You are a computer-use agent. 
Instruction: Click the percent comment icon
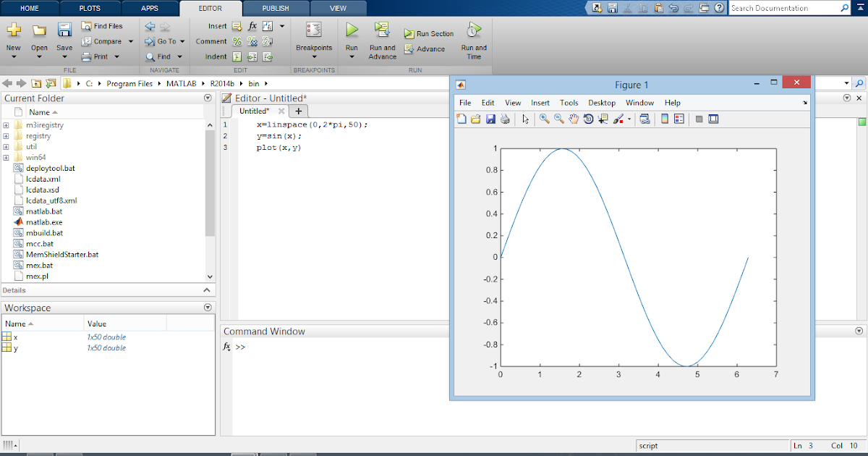coord(237,41)
